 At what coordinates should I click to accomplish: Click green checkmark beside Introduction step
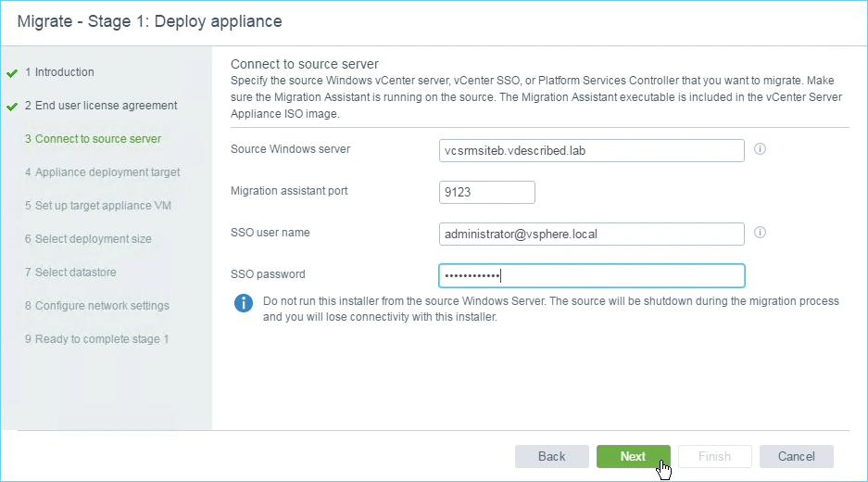point(12,73)
